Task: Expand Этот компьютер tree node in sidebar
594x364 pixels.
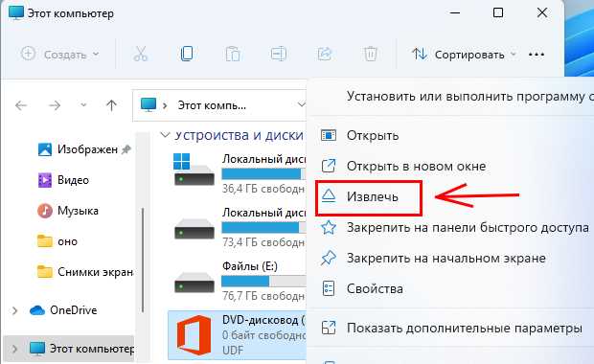Action: [x=14, y=349]
